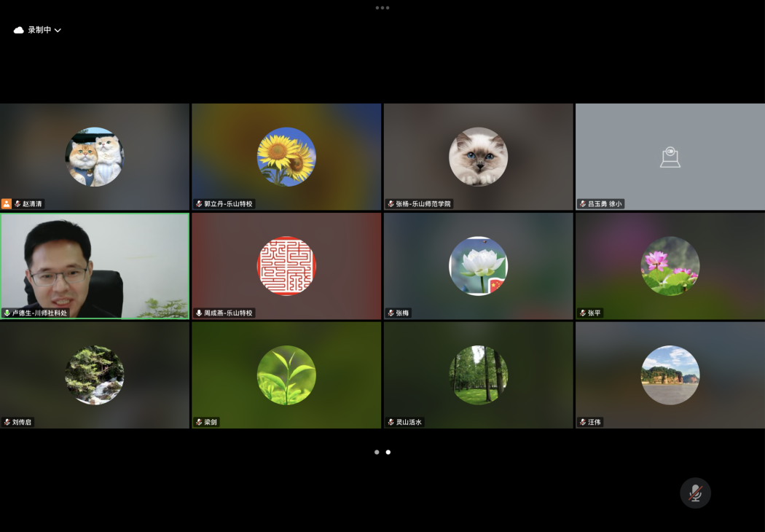Click the host badge icon beside 赵清清
Screen dimensions: 765x532
pos(7,204)
